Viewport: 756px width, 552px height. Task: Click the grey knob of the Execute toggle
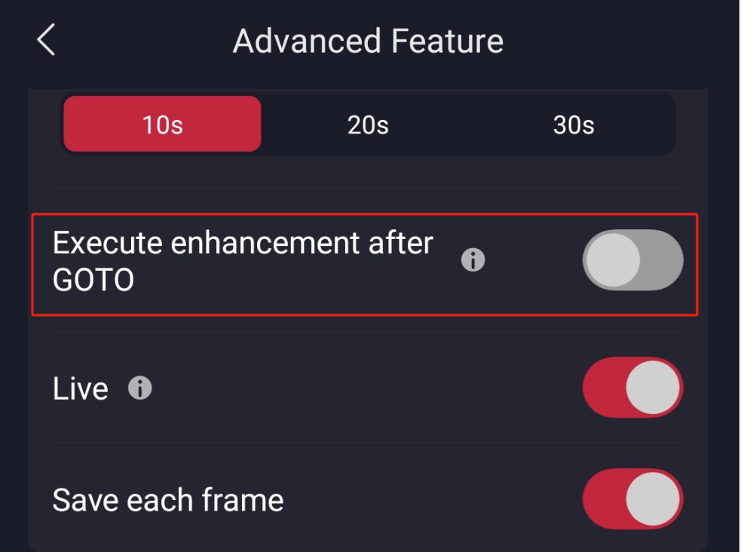click(613, 260)
